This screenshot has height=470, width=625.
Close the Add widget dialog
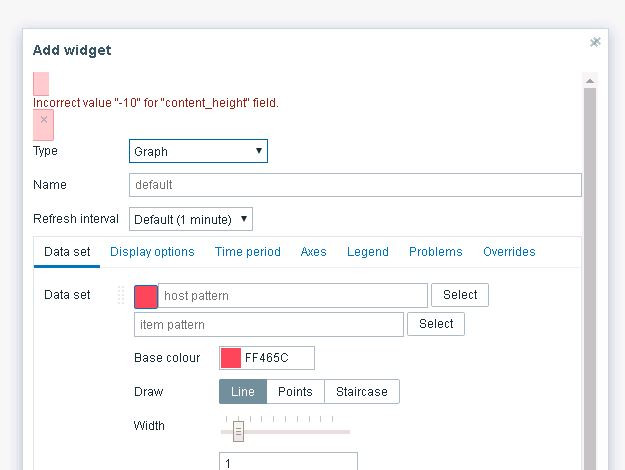coord(595,42)
